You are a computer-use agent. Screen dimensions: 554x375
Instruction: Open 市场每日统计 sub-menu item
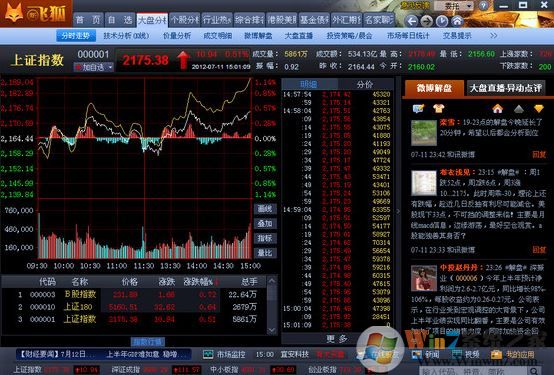pyautogui.click(x=408, y=36)
